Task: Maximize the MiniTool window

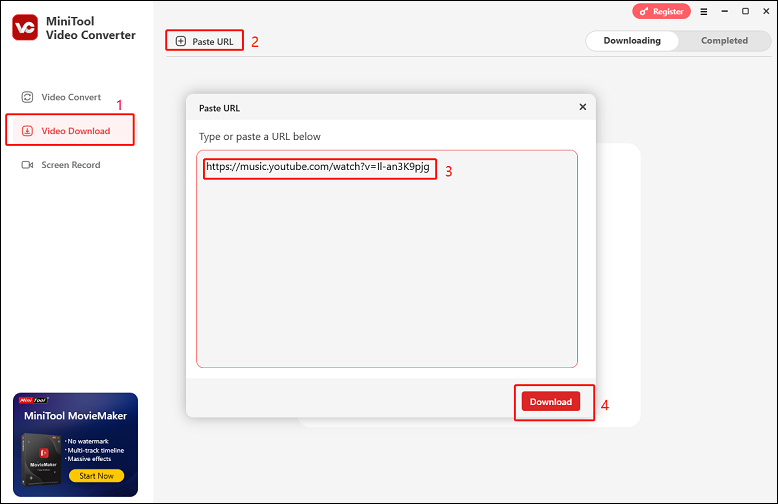Action: pyautogui.click(x=745, y=11)
